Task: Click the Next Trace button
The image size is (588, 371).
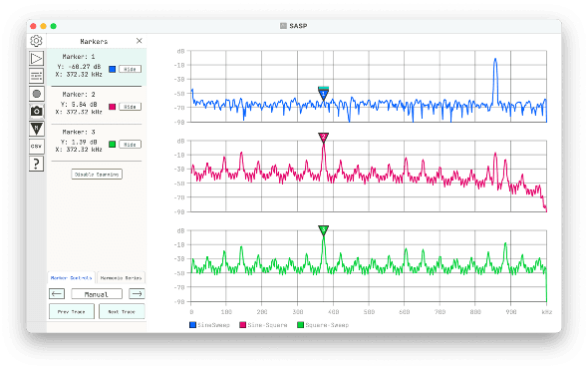Action: [x=122, y=312]
